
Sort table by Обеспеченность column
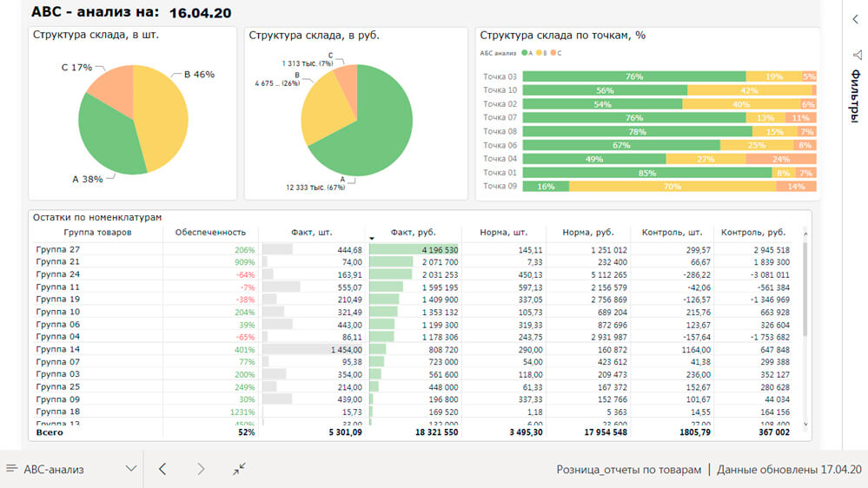coord(210,233)
